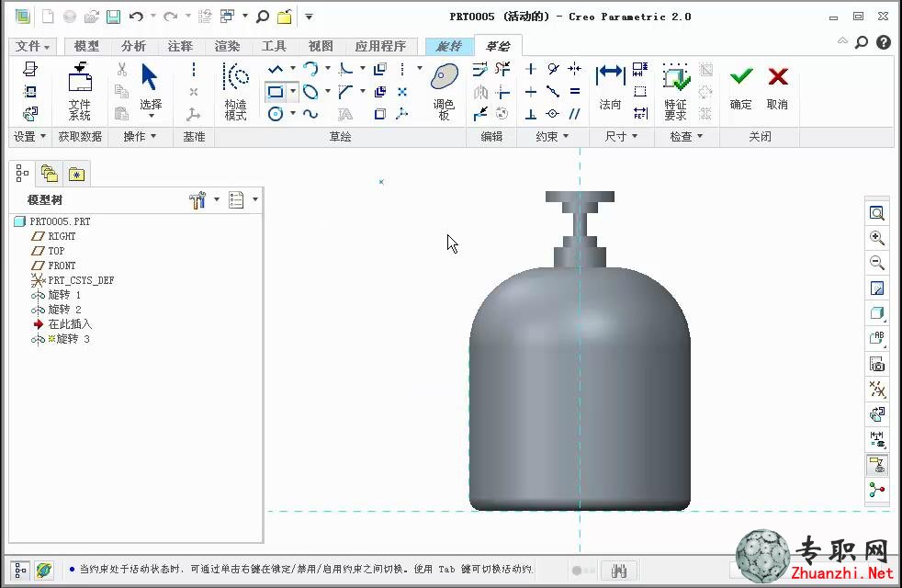Select the Circle sketch tool
Image resolution: width=902 pixels, height=588 pixels.
[276, 114]
